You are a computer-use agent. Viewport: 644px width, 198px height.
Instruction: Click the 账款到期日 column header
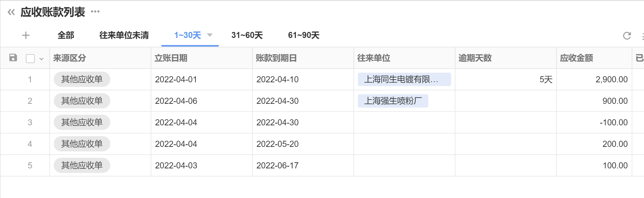276,58
